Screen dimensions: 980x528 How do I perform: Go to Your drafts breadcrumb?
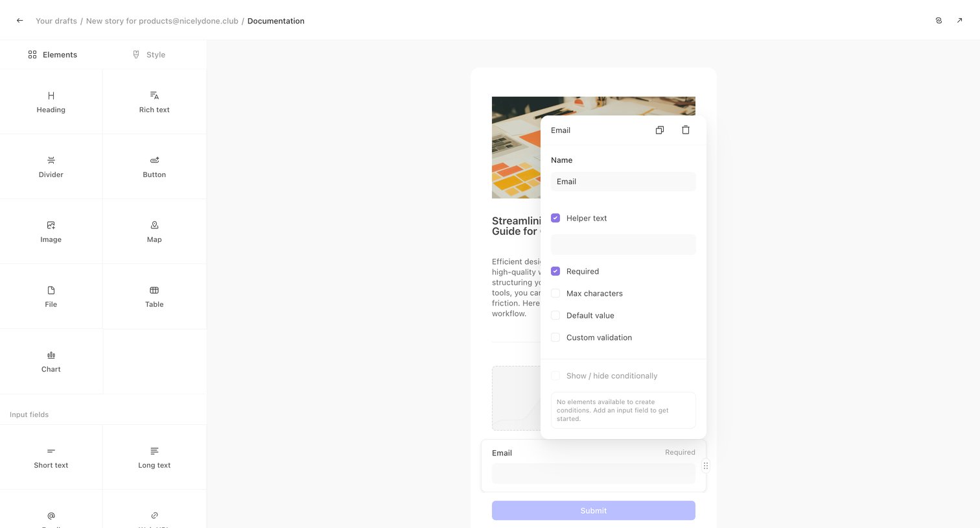(x=56, y=21)
